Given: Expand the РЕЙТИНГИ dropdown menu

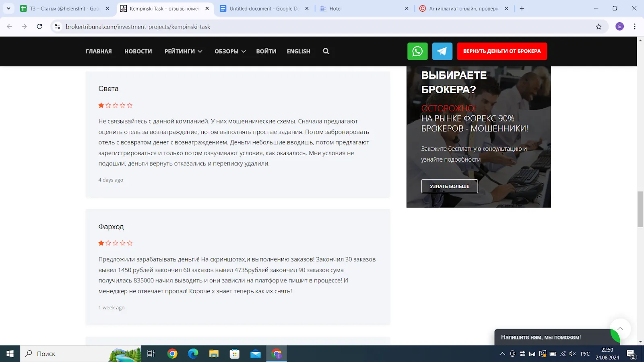Looking at the screenshot, I should point(183,51).
